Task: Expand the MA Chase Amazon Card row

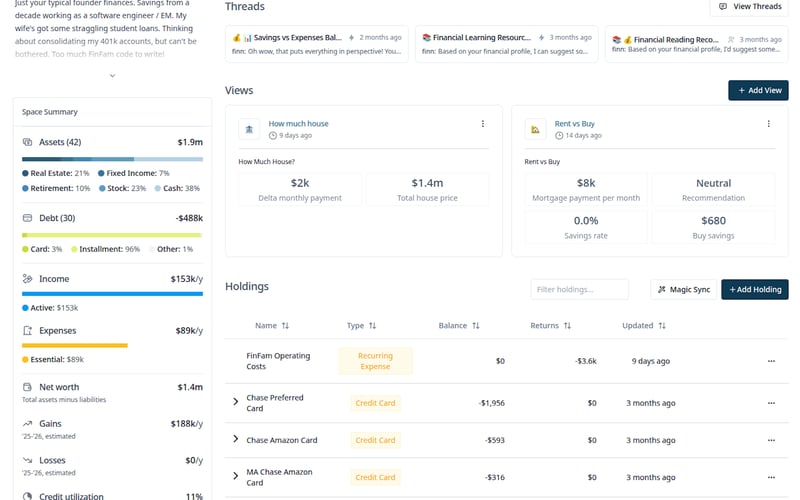Action: 235,476
